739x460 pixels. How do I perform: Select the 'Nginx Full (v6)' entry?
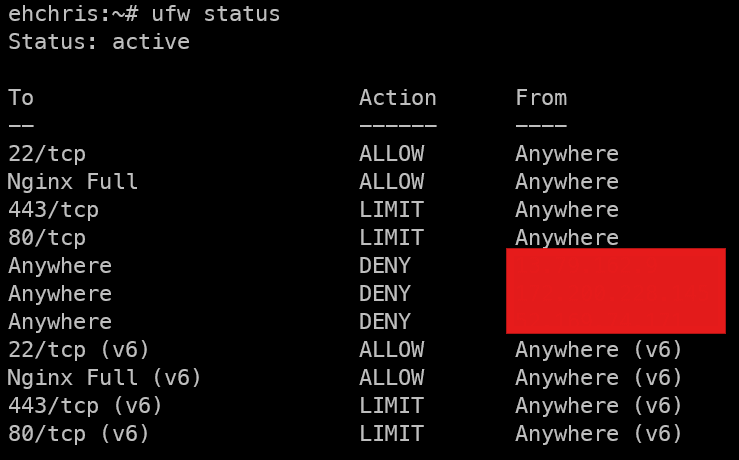pos(105,378)
